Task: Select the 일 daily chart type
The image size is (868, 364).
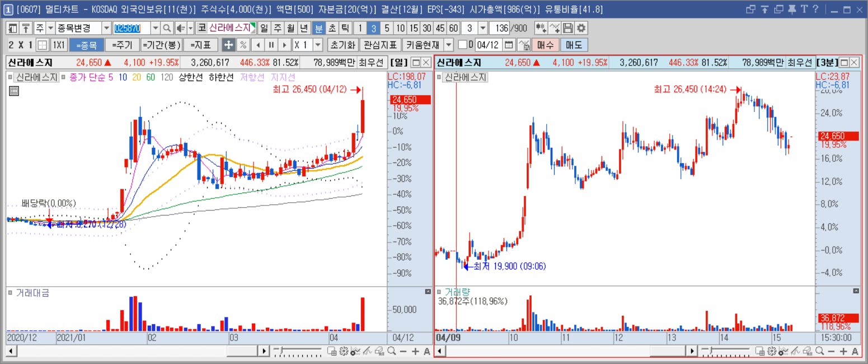Action: point(264,28)
